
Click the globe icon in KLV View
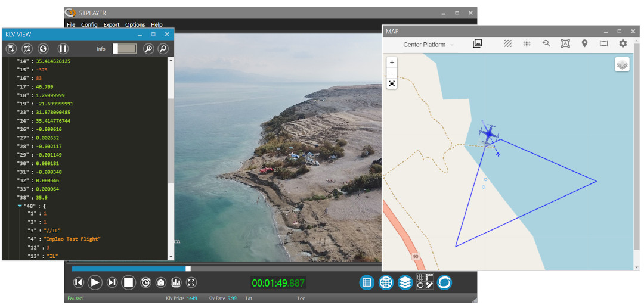click(43, 49)
